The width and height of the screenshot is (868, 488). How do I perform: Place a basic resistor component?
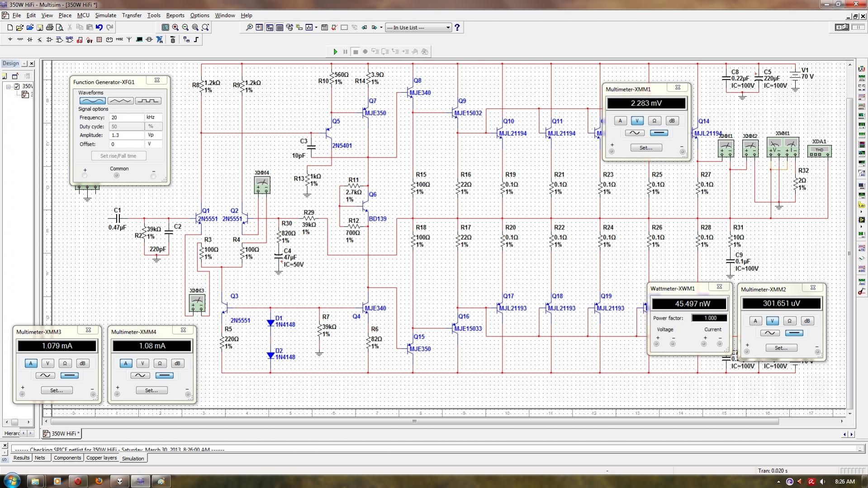point(20,40)
